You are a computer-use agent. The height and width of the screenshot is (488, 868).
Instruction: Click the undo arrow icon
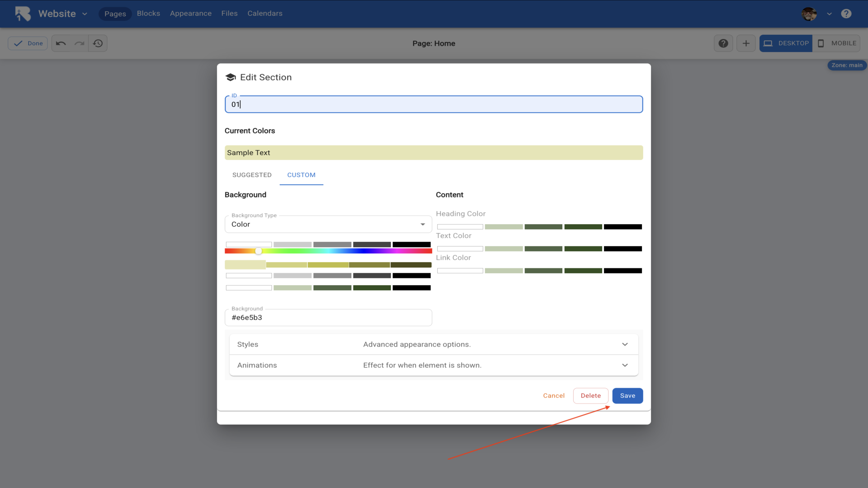[x=61, y=43]
